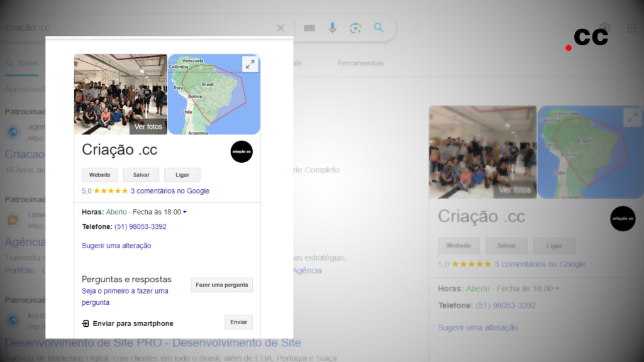Click the Enviar para smartphone icon
This screenshot has width=644, height=362.
84,322
